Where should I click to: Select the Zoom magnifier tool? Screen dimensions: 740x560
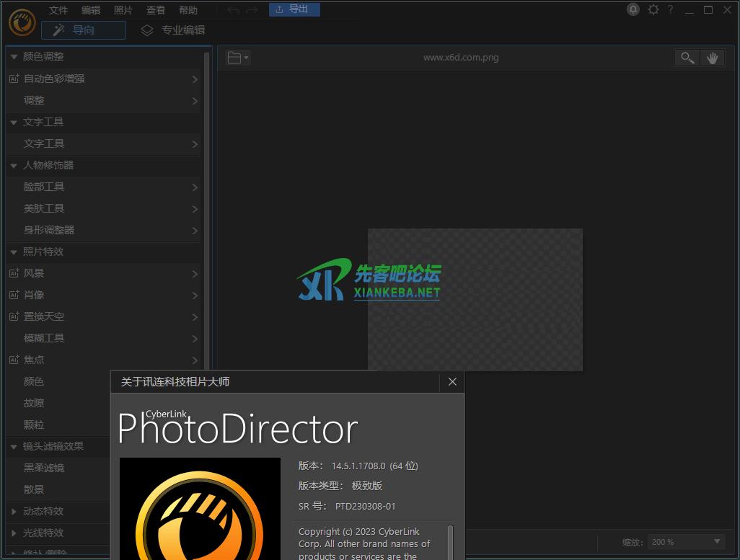pos(687,57)
